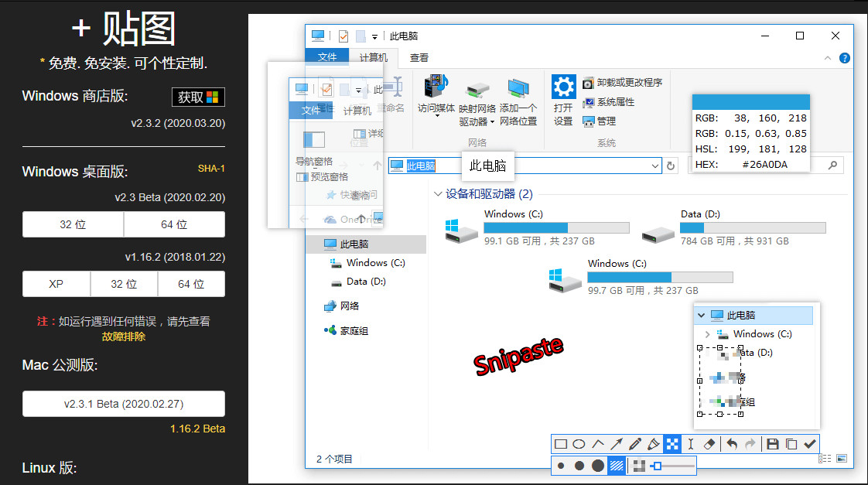
Task: Click pasted Windows (C:) showing 99.7 GB
Action: (641, 277)
